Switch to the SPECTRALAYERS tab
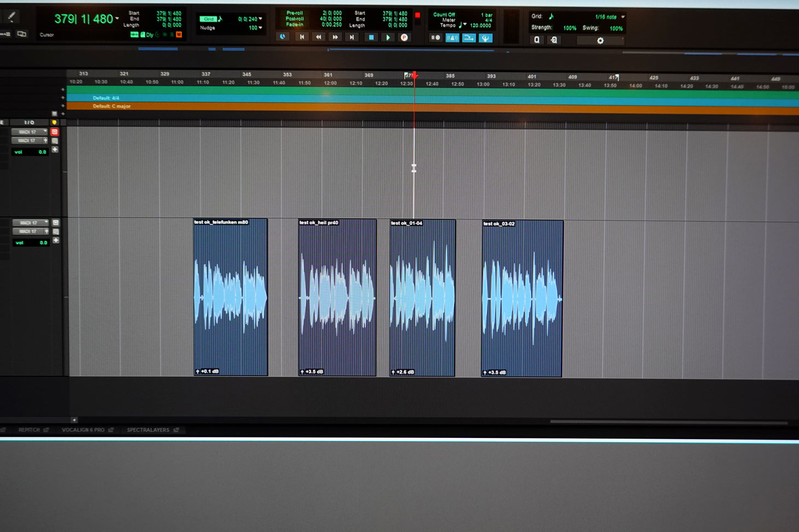This screenshot has width=799, height=532. (148, 430)
